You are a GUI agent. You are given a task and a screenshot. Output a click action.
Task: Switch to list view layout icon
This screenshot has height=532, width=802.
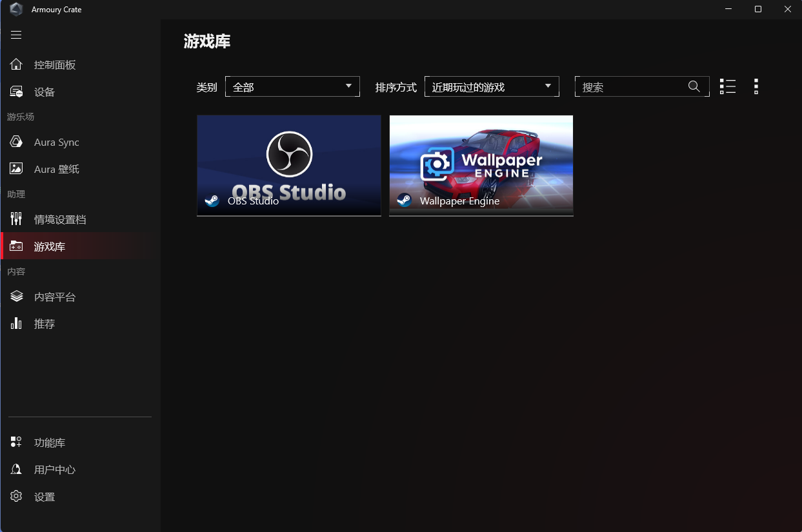pyautogui.click(x=727, y=86)
